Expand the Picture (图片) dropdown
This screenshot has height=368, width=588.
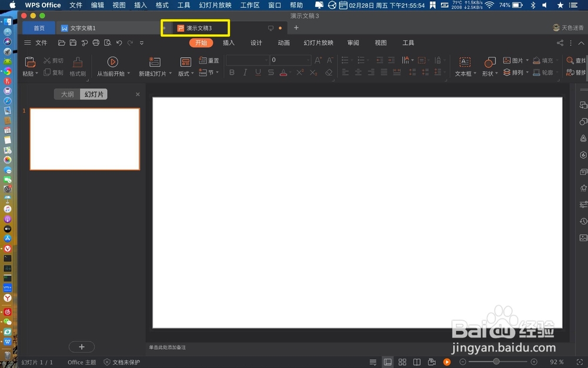pyautogui.click(x=527, y=60)
